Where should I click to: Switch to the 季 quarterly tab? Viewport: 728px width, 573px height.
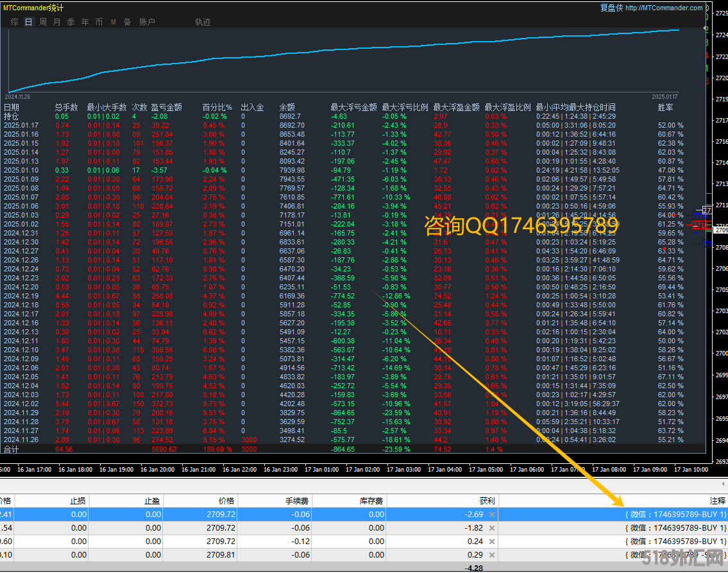pyautogui.click(x=71, y=22)
